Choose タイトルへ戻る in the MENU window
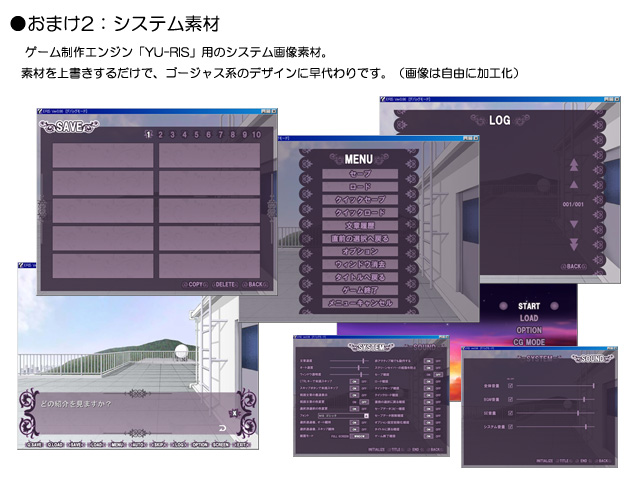 point(360,277)
